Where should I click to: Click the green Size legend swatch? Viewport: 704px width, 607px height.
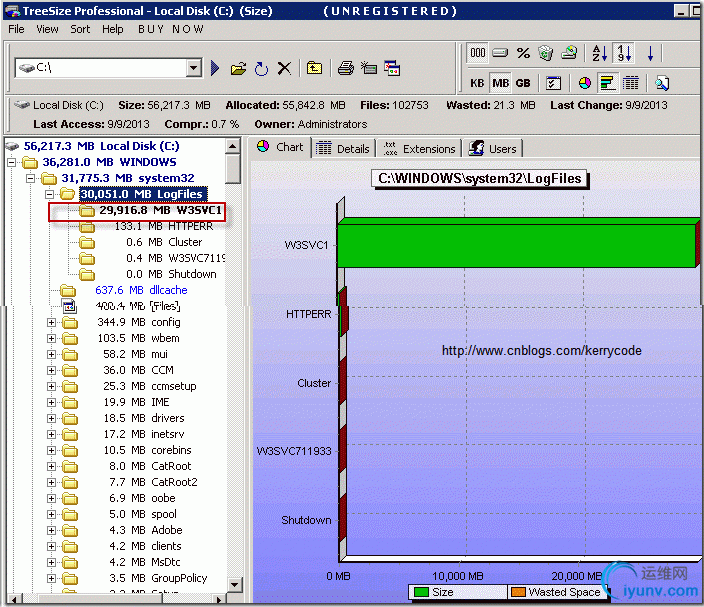(x=421, y=592)
